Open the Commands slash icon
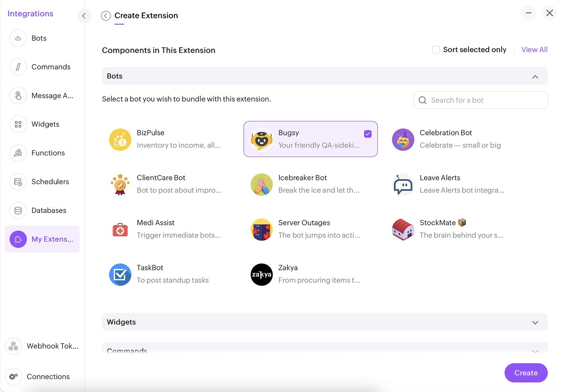The width and height of the screenshot is (563, 392). click(18, 67)
